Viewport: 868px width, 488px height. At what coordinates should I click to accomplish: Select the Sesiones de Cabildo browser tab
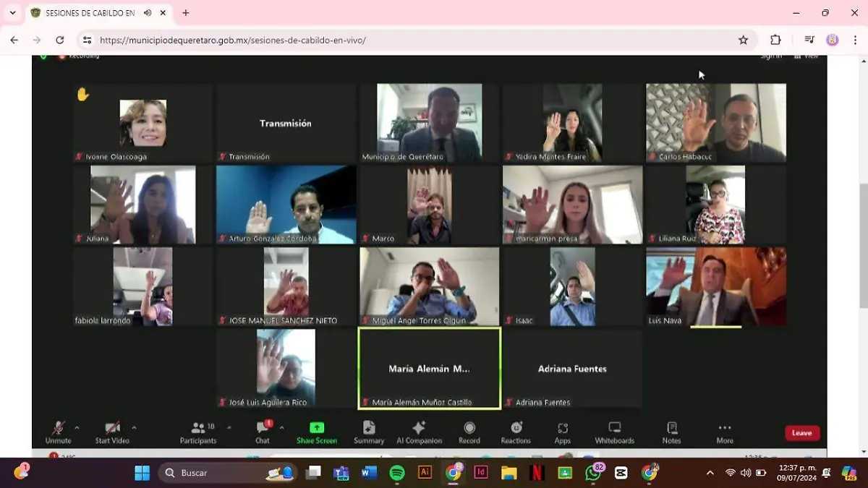pyautogui.click(x=87, y=13)
